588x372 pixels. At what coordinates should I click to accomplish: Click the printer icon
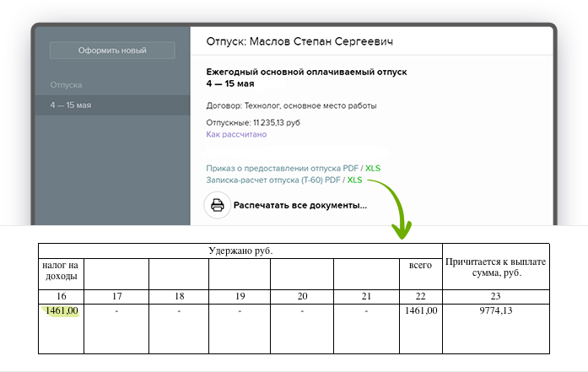pos(217,205)
